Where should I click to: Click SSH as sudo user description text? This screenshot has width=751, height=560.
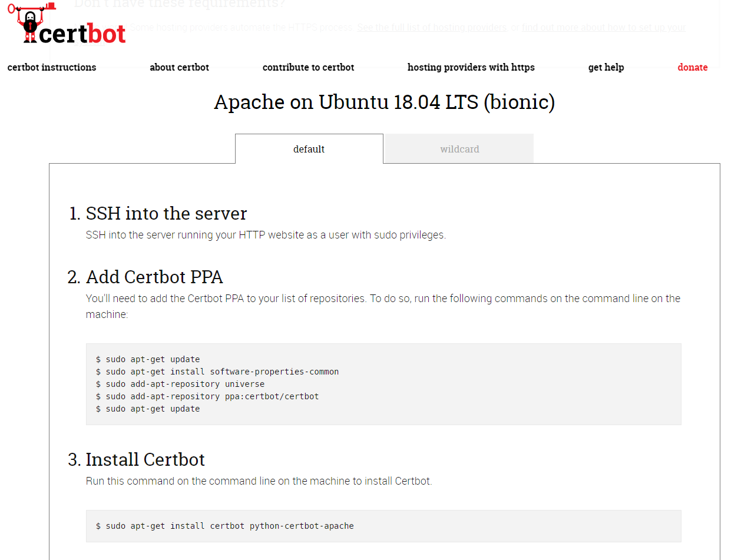click(266, 235)
